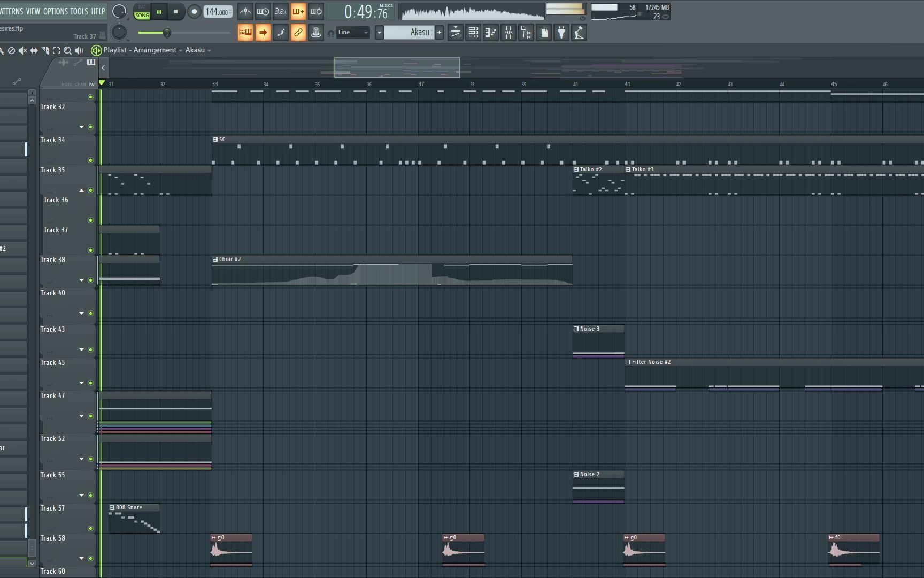Open the channel rack icon

click(x=473, y=33)
